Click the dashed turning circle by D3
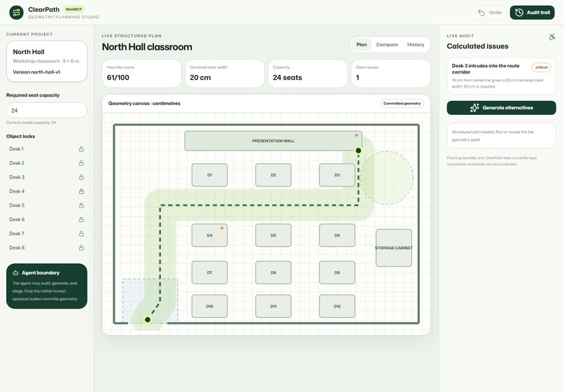Screen dimensions: 564x392 coord(387,178)
